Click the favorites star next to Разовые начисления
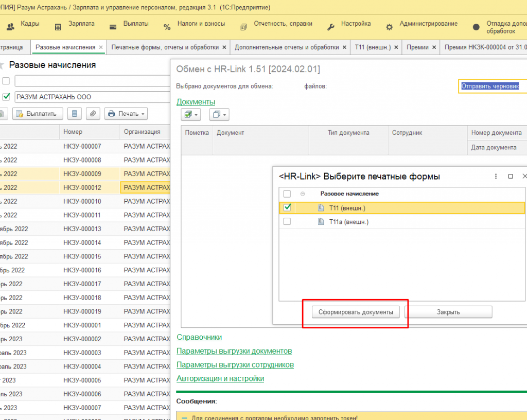Image resolution: width=527 pixels, height=420 pixels. (x=2, y=65)
